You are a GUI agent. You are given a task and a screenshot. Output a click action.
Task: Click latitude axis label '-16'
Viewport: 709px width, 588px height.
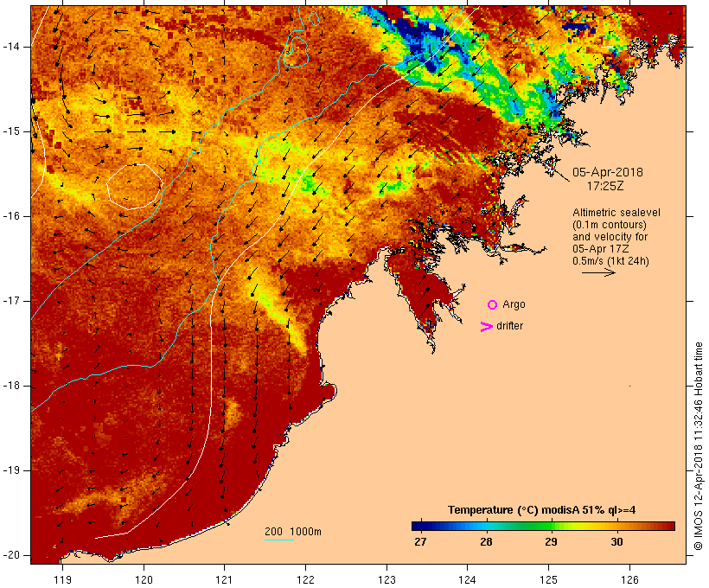[x=10, y=216]
